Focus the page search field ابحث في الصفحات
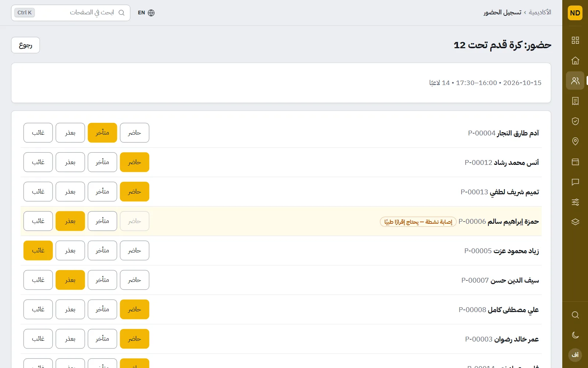The width and height of the screenshot is (588, 368). [71, 13]
